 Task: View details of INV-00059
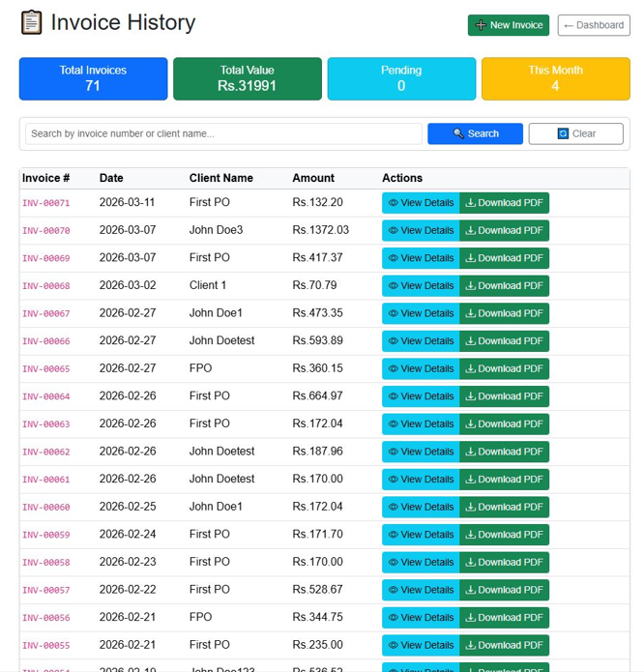click(x=421, y=535)
